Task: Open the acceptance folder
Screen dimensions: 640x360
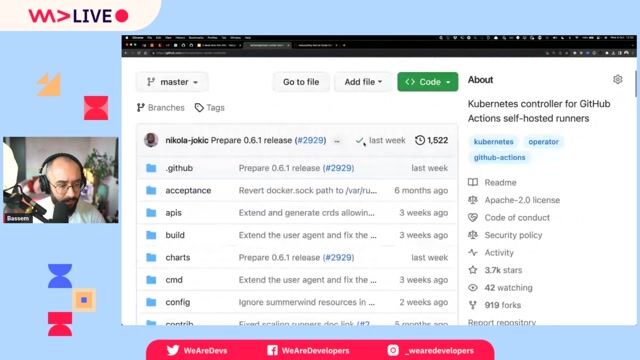Action: [188, 191]
